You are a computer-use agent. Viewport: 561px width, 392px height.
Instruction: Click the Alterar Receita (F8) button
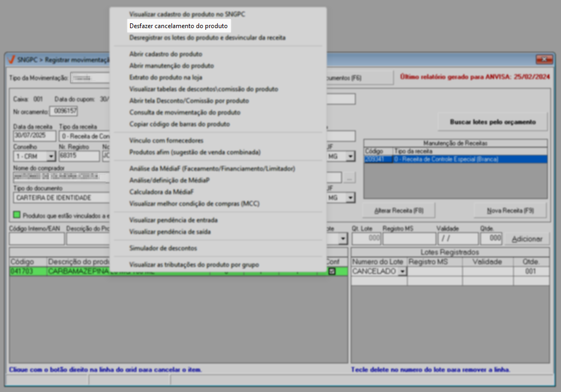click(399, 211)
